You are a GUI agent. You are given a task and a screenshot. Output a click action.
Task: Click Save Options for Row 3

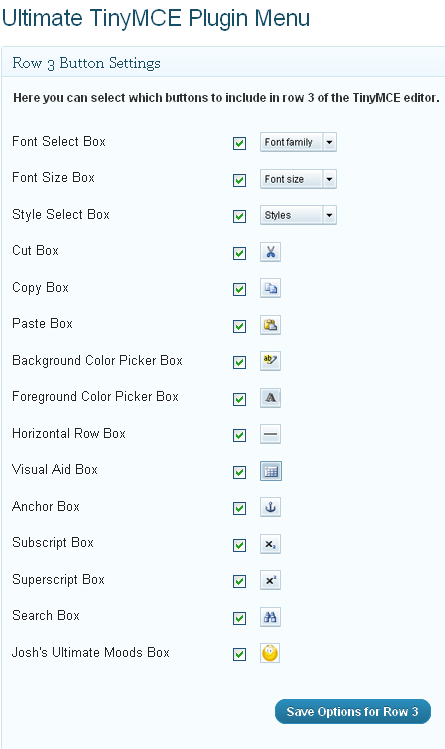pos(353,712)
